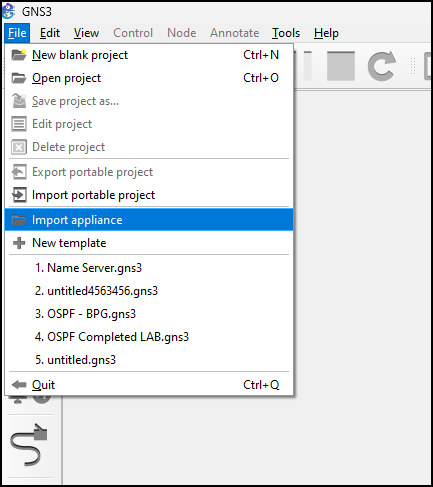The image size is (433, 487).
Task: Open the Edit menu
Action: [50, 33]
